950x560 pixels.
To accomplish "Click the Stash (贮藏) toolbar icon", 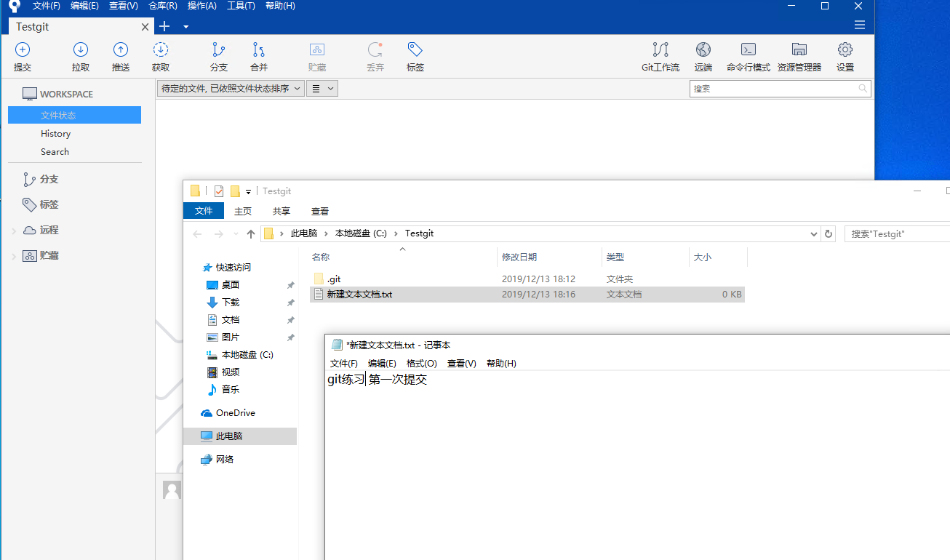I will click(x=317, y=50).
